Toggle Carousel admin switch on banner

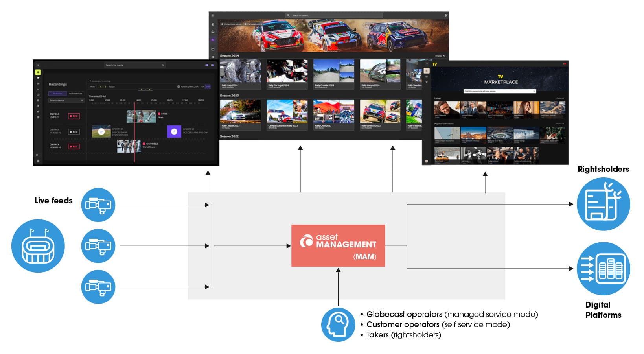(x=253, y=24)
